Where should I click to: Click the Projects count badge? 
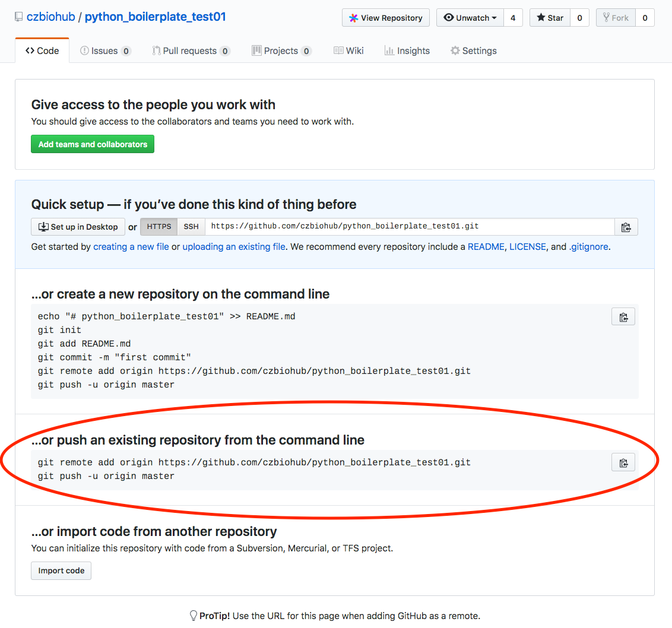(x=306, y=51)
